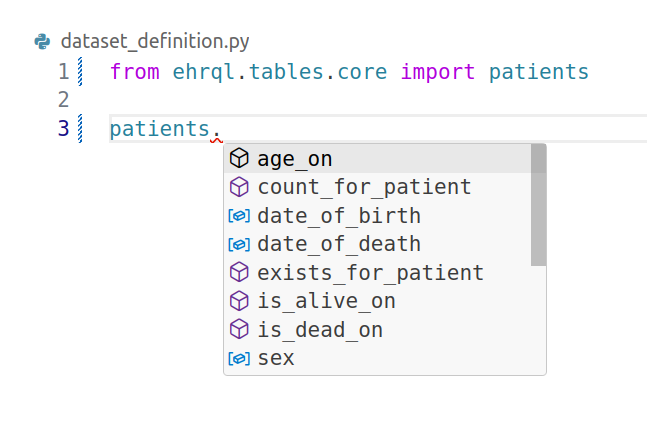Choose the sex suggestion
The image size is (647, 433).
tap(378, 358)
